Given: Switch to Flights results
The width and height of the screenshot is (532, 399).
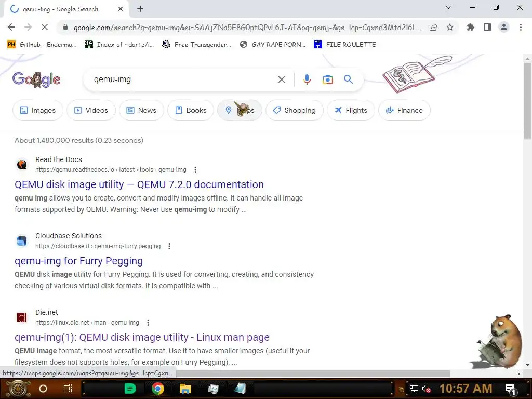Looking at the screenshot, I should (351, 110).
